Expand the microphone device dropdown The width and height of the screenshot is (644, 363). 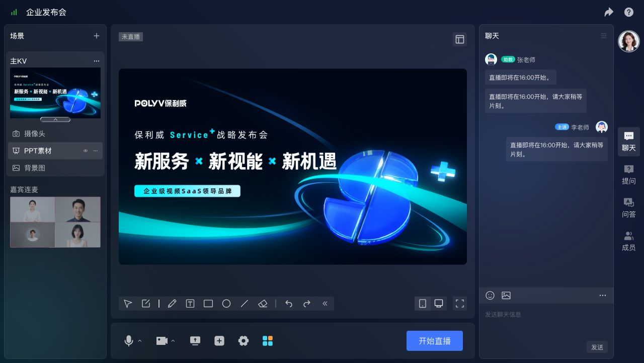tap(139, 341)
